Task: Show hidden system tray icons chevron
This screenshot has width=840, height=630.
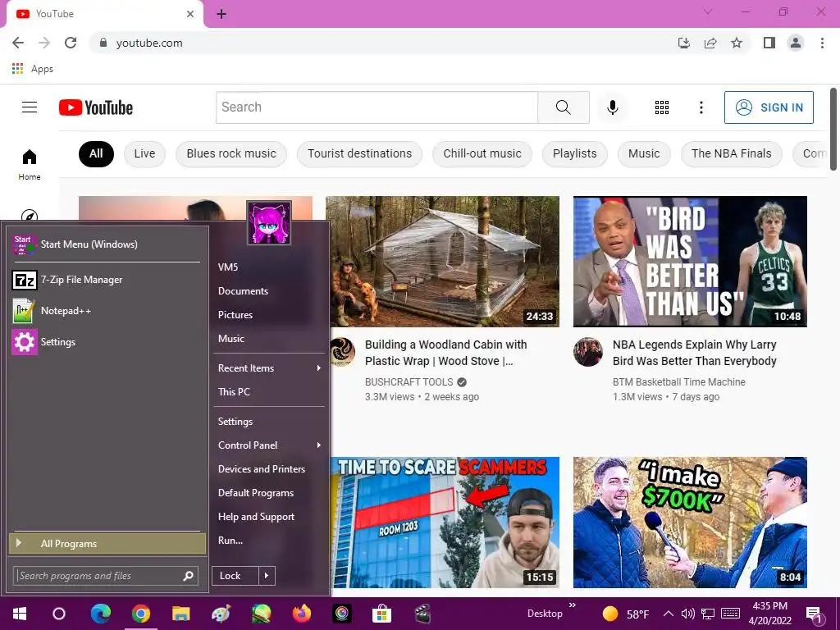Action: [x=668, y=614]
